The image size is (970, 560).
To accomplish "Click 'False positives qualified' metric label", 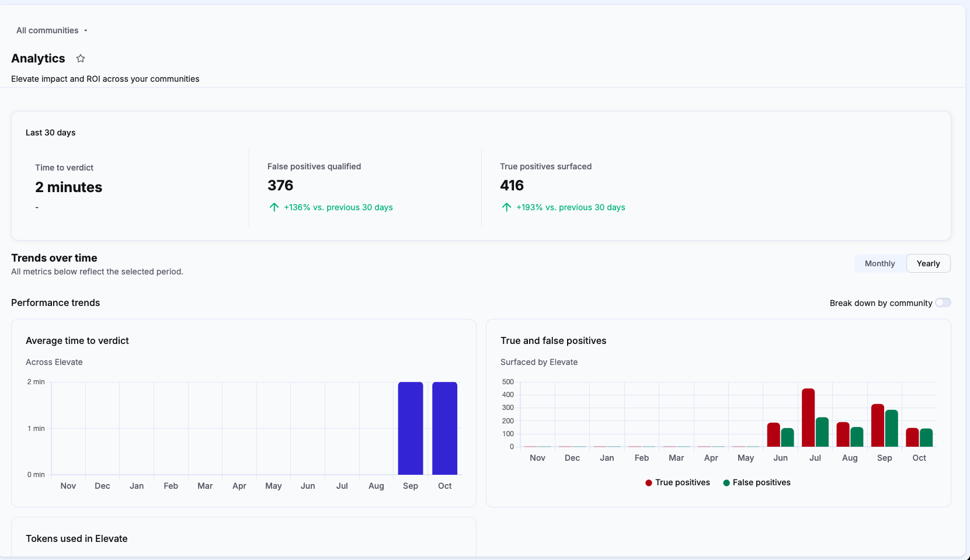I will point(314,166).
